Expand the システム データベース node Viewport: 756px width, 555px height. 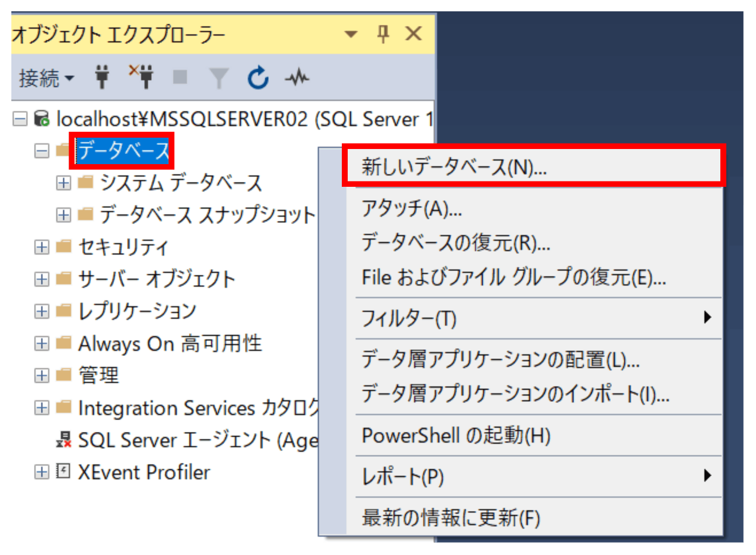pyautogui.click(x=63, y=183)
